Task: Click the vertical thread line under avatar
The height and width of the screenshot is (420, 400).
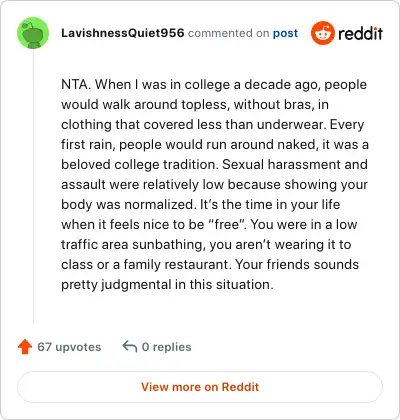Action: click(33, 187)
